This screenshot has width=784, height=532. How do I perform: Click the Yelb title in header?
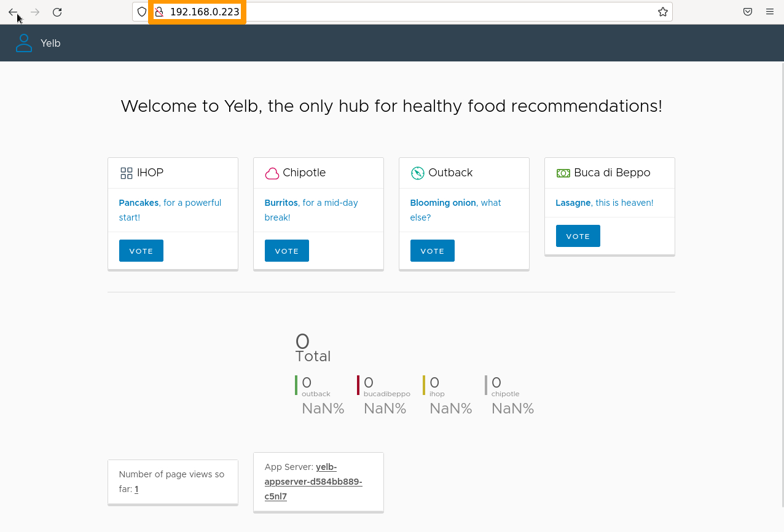50,43
